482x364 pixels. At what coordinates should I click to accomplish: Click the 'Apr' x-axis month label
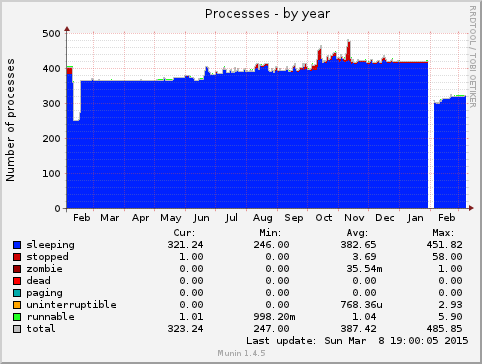(x=140, y=218)
